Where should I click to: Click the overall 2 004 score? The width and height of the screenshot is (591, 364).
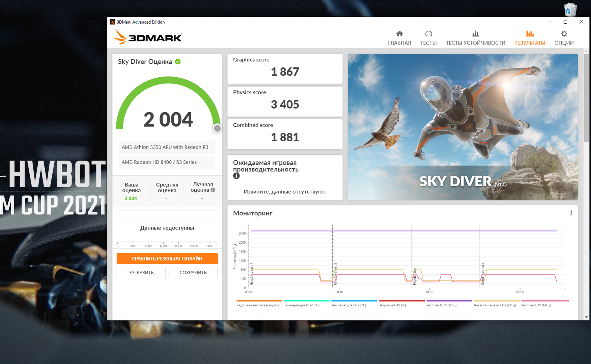[x=168, y=120]
